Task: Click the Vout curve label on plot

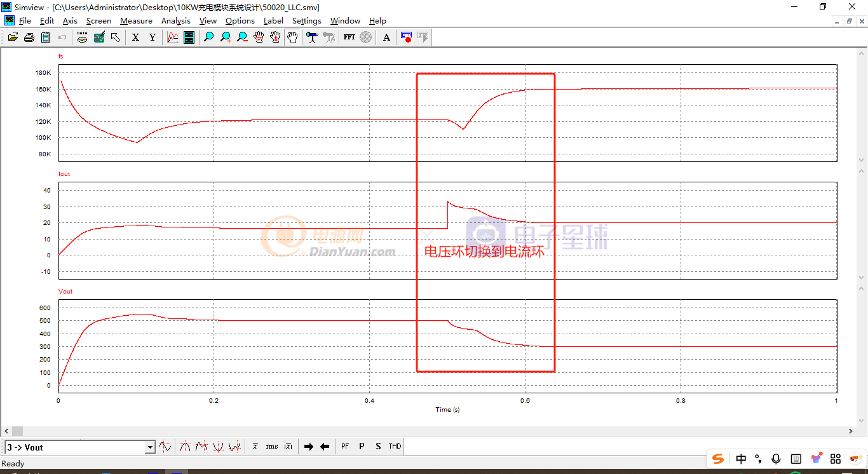Action: (65, 292)
